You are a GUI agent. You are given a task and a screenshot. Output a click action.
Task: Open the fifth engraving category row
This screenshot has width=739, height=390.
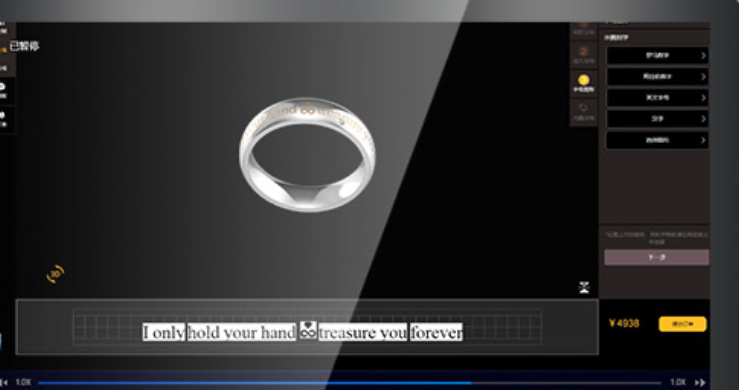[657, 140]
